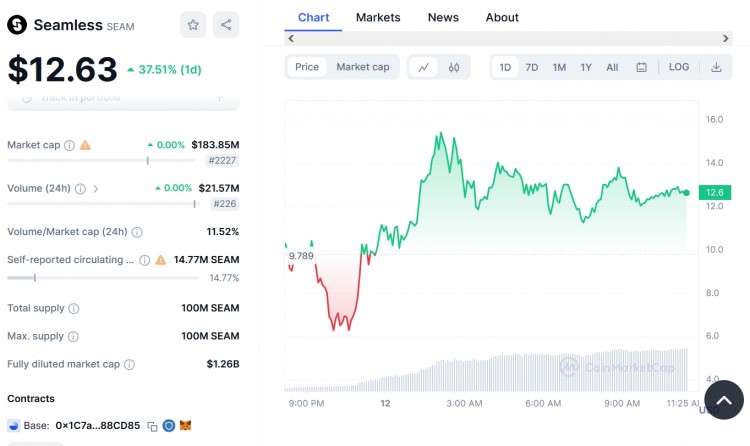Open Total supply info icon
The width and height of the screenshot is (750, 446).
pos(74,309)
